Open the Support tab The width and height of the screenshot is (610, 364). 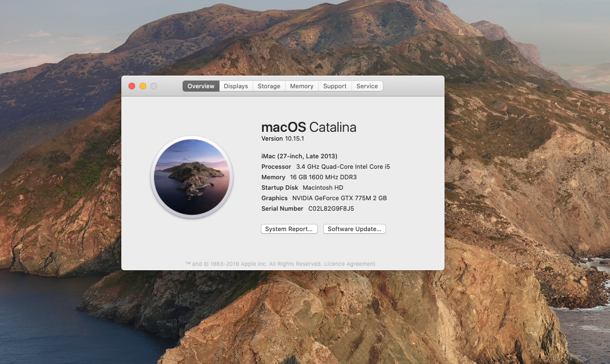point(335,86)
